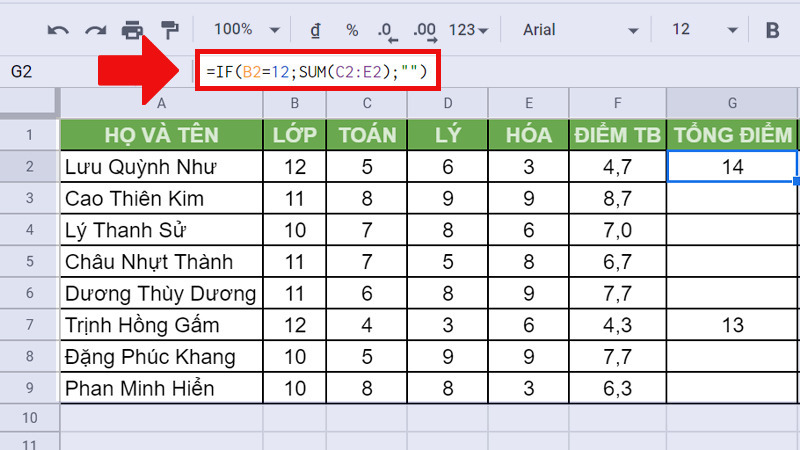Click the Print icon
800x450 pixels.
(x=132, y=30)
